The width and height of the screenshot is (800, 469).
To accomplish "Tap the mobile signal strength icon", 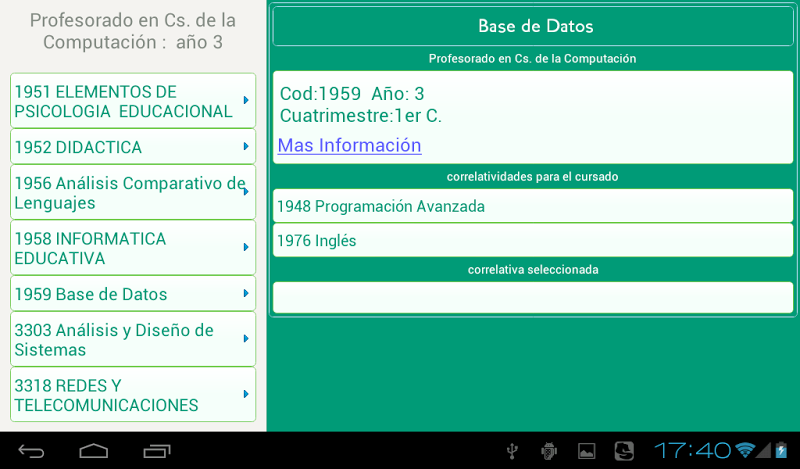I will tap(764, 450).
